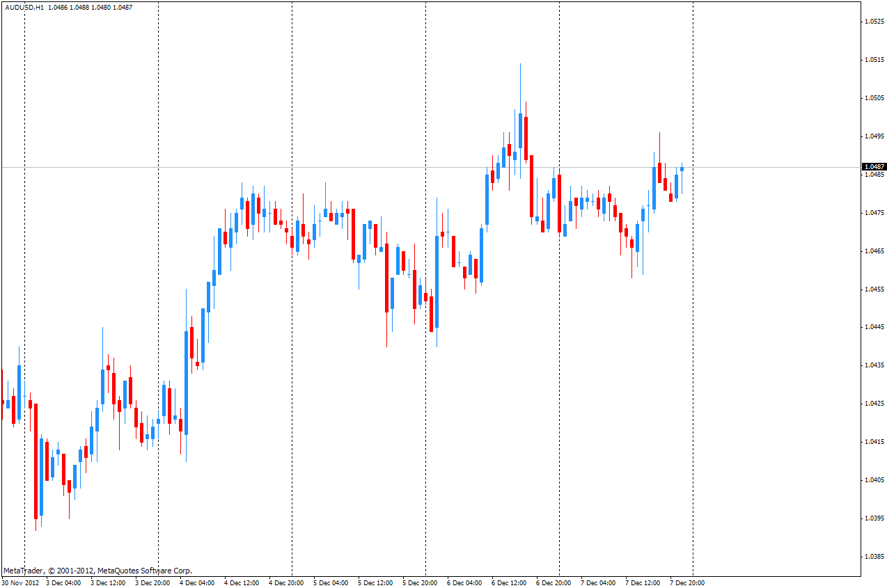
Task: Select the 3 Dec 12:00 time label
Action: (108, 582)
